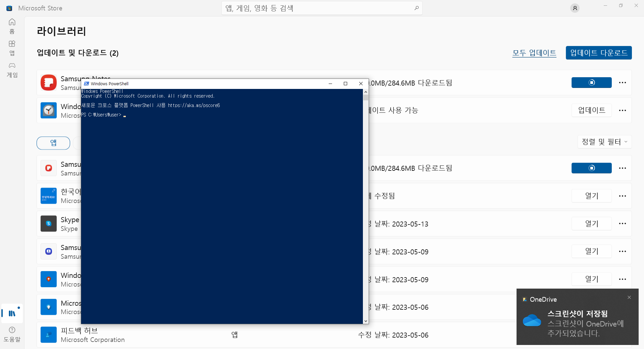
Task: Open the Games section in sidebar
Action: click(12, 70)
